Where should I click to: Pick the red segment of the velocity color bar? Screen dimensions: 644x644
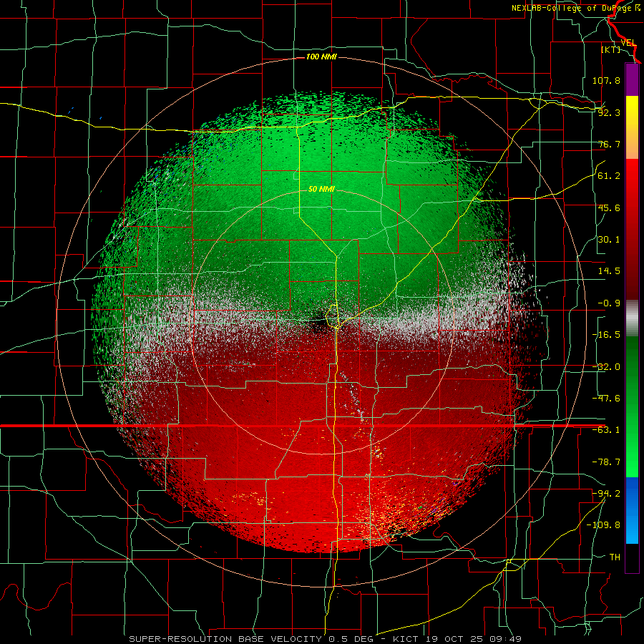pyautogui.click(x=632, y=229)
